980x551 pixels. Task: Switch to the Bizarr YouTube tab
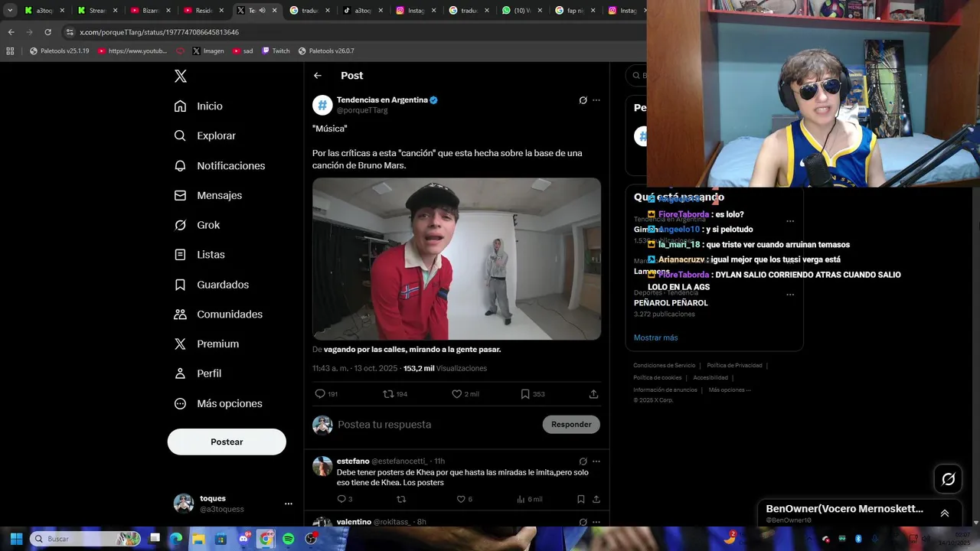pyautogui.click(x=151, y=11)
